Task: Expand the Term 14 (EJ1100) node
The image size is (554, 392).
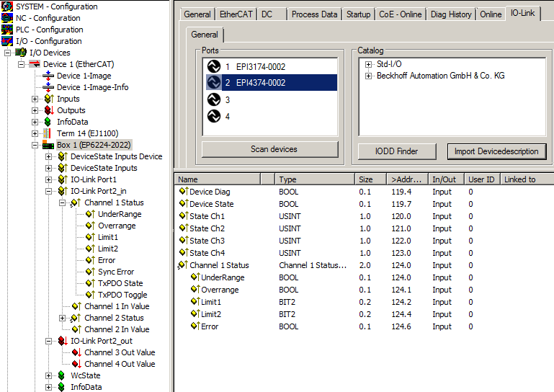Action: click(x=35, y=133)
